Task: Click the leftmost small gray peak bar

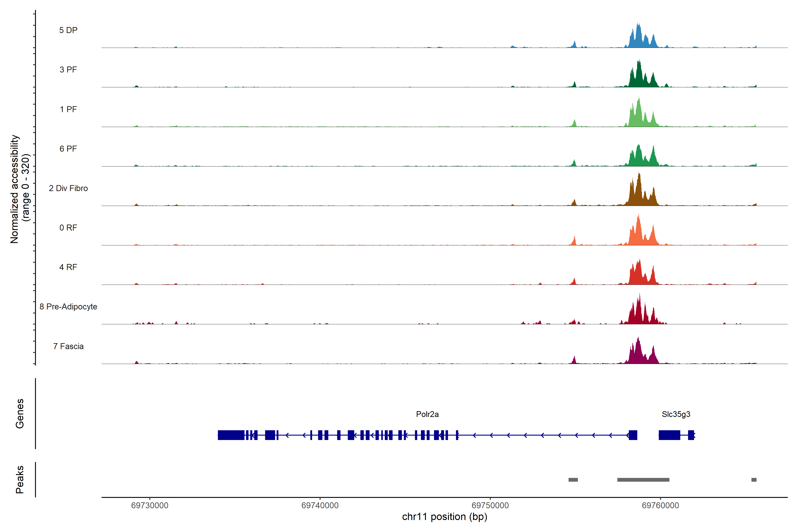Action: pos(573,480)
